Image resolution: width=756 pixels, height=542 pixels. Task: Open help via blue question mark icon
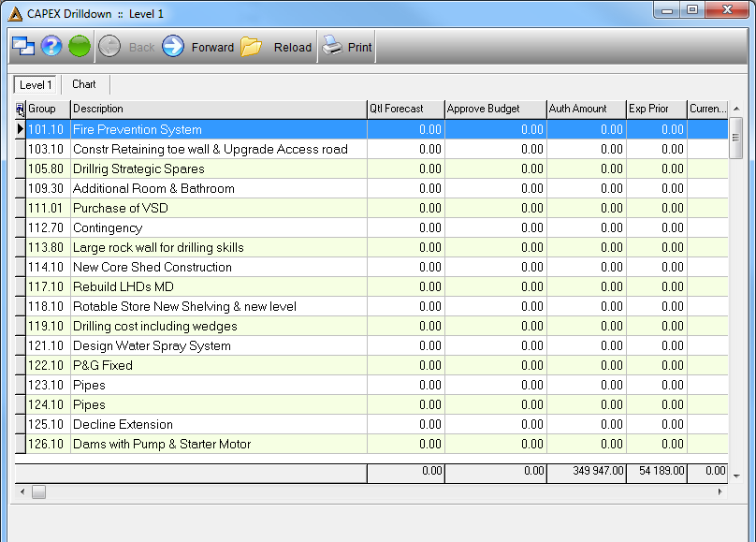(51, 47)
